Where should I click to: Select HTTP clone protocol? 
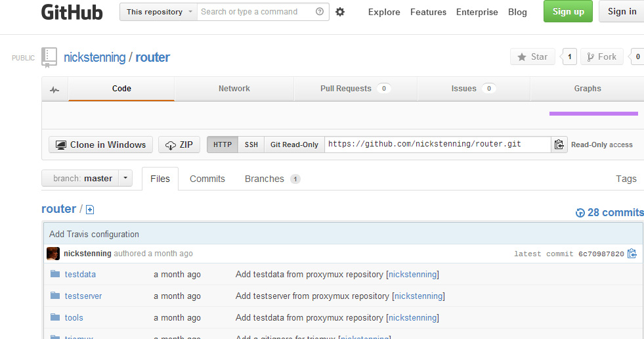point(223,145)
